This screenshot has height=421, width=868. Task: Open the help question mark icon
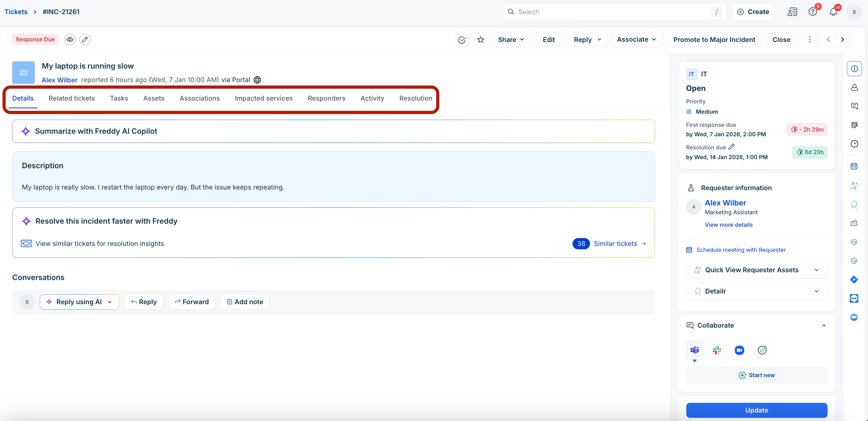813,12
